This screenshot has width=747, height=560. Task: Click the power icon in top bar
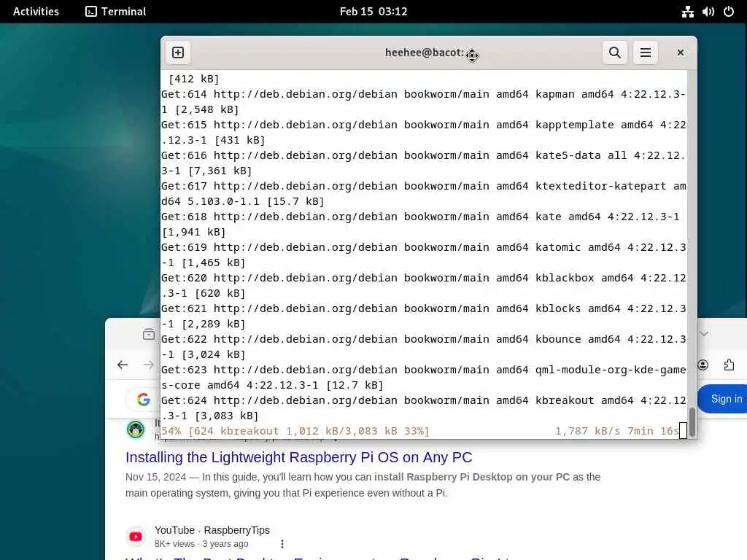pos(729,12)
